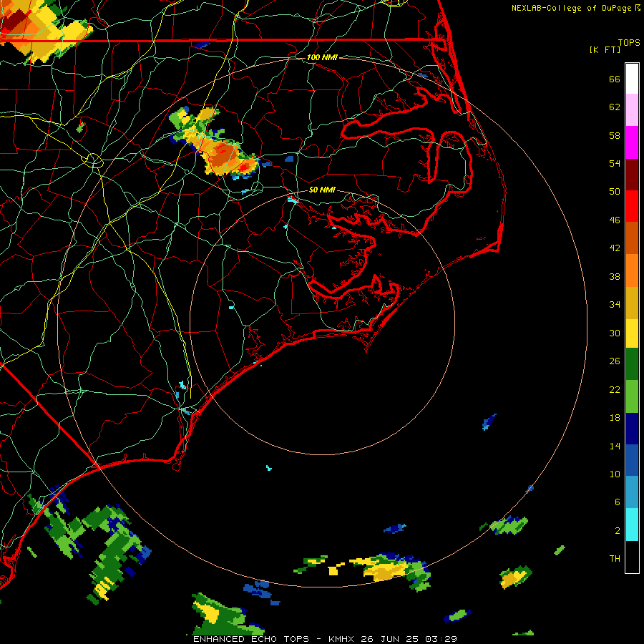Click the burnt orange legend swatch near 42
Screen dimensions: 644x644
pos(632,238)
